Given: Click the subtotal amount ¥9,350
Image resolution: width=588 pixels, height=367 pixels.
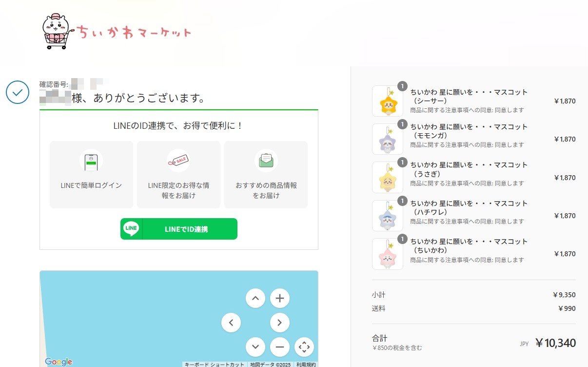Looking at the screenshot, I should coord(564,295).
